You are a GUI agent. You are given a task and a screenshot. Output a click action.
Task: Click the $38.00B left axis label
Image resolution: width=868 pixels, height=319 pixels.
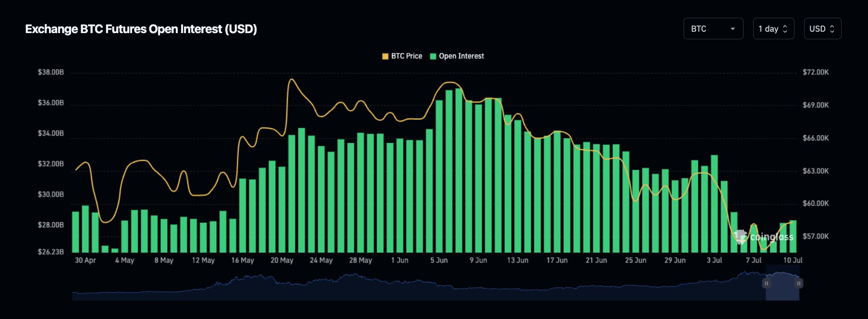[x=51, y=72]
